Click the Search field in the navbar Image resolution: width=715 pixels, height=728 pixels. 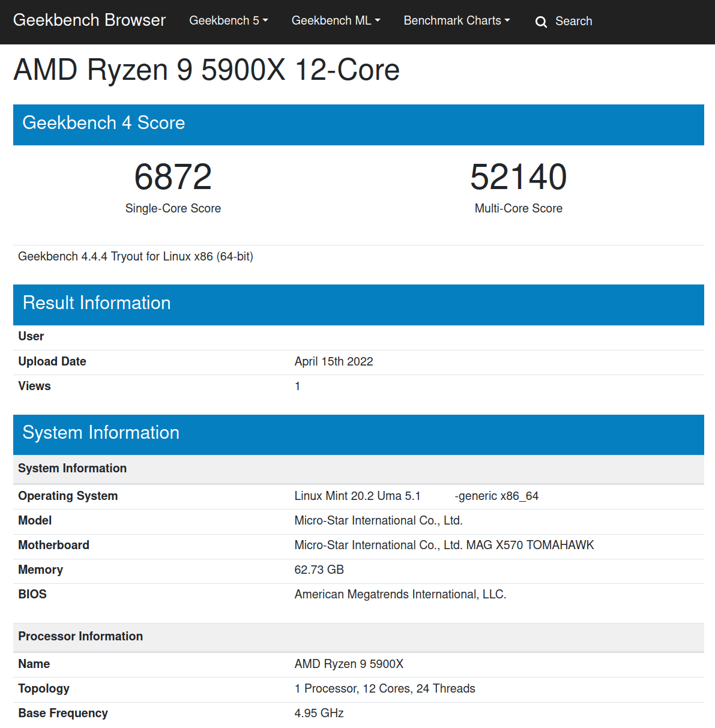[574, 21]
